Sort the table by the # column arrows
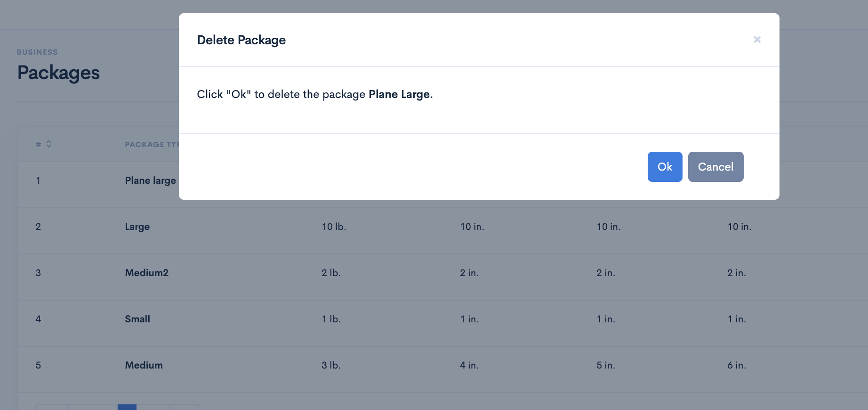Image resolution: width=868 pixels, height=410 pixels. (x=48, y=144)
